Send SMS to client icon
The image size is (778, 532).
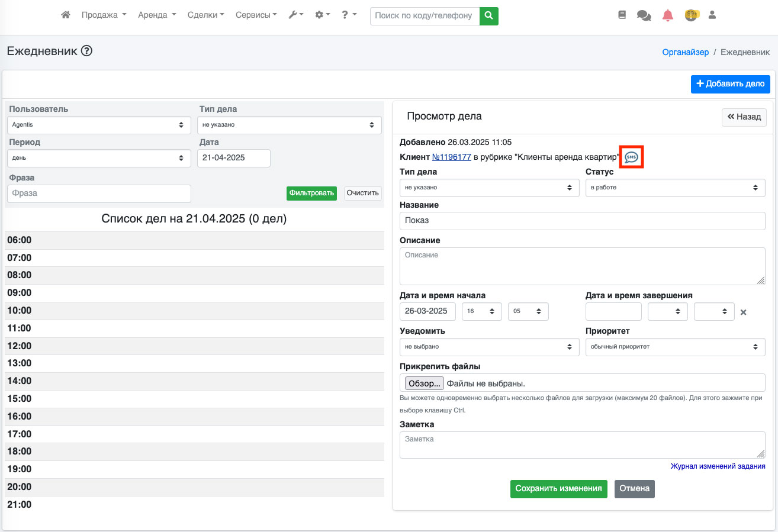pyautogui.click(x=631, y=157)
